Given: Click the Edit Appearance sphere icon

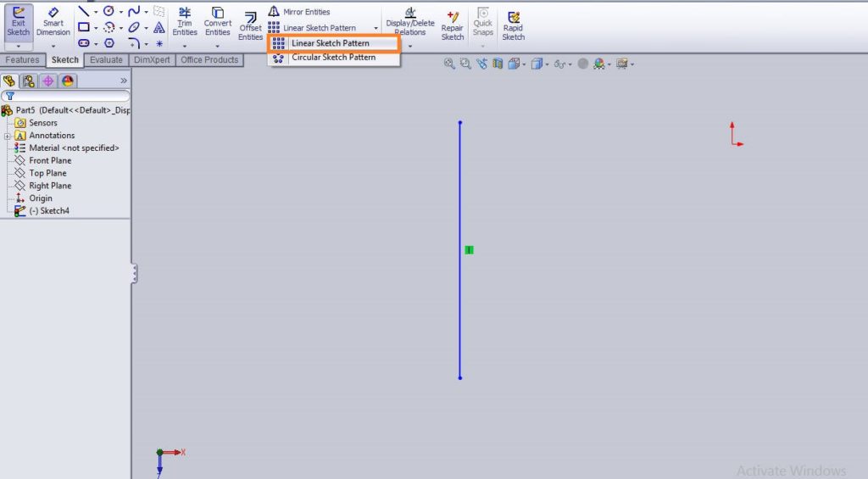Looking at the screenshot, I should tap(582, 64).
